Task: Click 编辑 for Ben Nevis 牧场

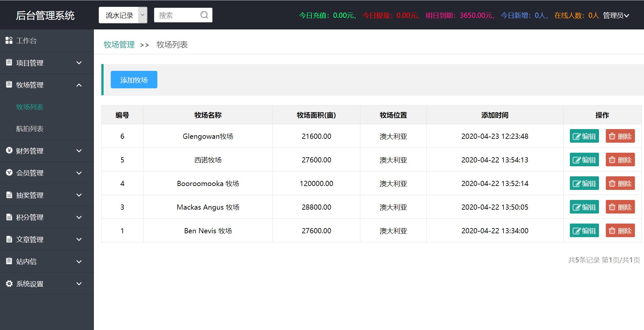Action: [x=584, y=230]
